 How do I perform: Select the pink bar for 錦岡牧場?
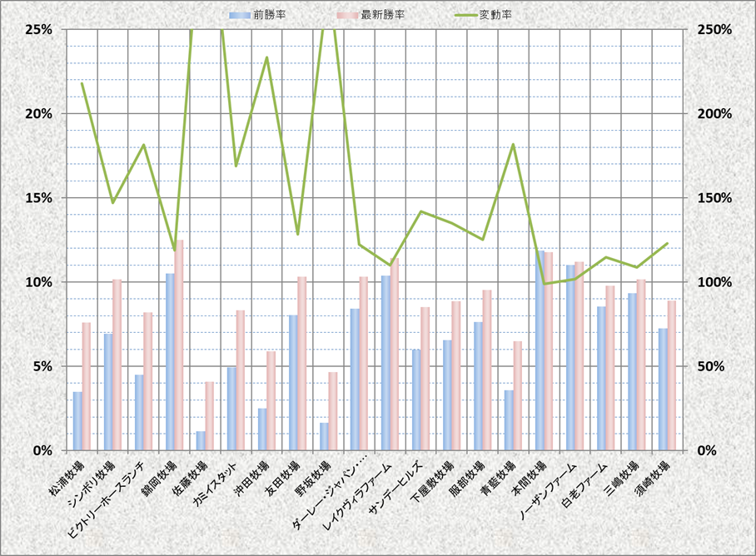[x=179, y=345]
